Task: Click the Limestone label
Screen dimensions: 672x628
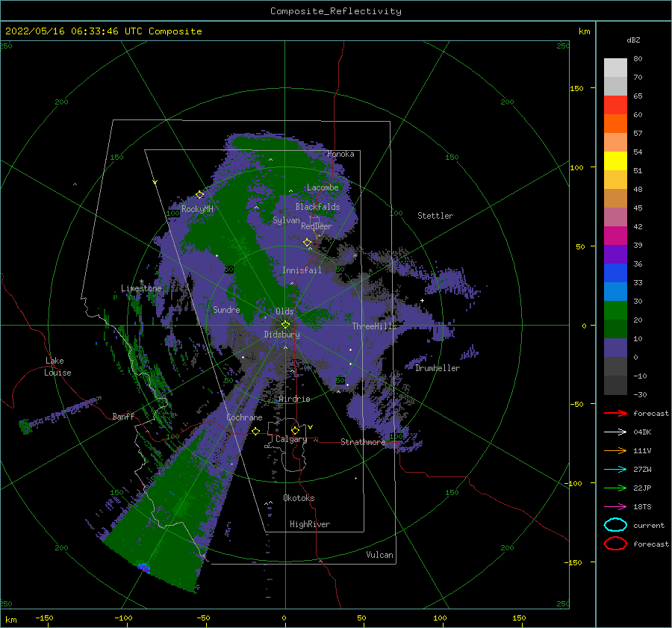Action: [141, 288]
